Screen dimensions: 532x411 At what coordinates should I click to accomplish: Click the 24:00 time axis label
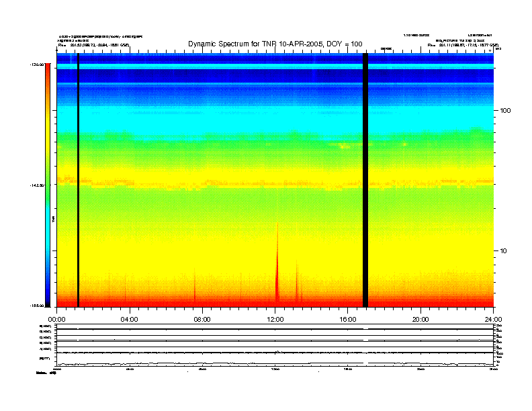(x=493, y=320)
